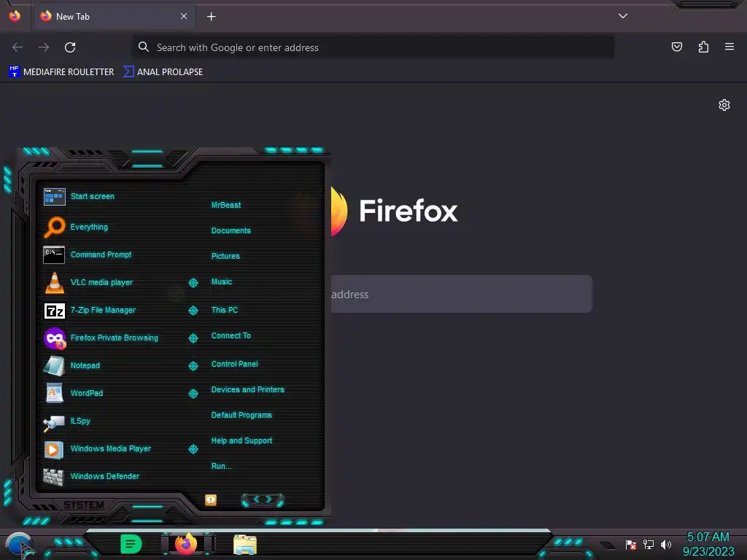This screenshot has width=747, height=560.
Task: Expand Windows Media Player jump list
Action: (193, 449)
